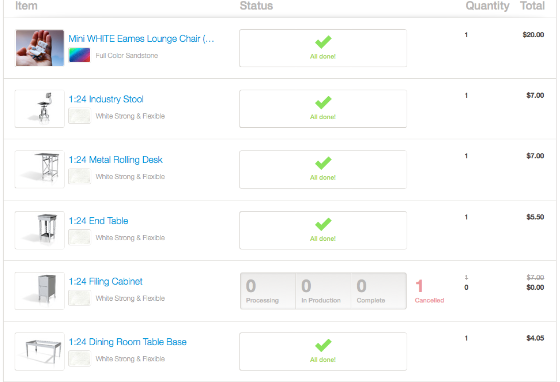Screen dimensions: 560x382
Task: Click the Dining Room Table Base thumbnail
Action: [40, 351]
